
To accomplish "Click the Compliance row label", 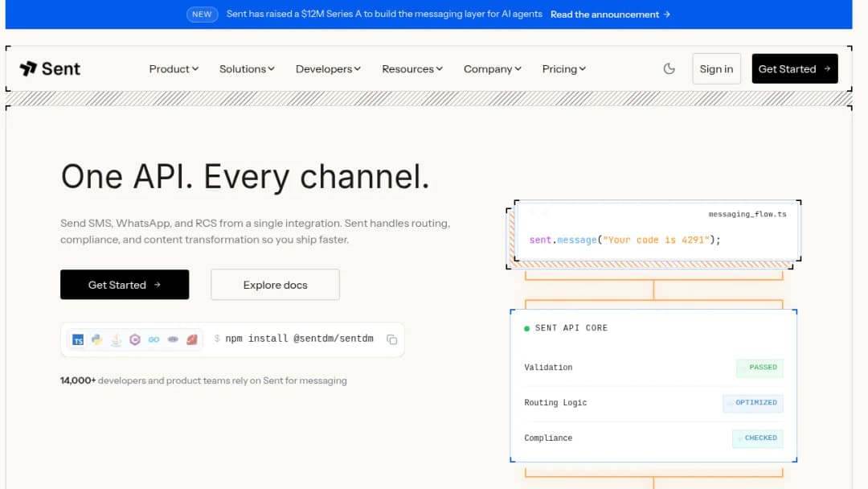I will coord(548,438).
